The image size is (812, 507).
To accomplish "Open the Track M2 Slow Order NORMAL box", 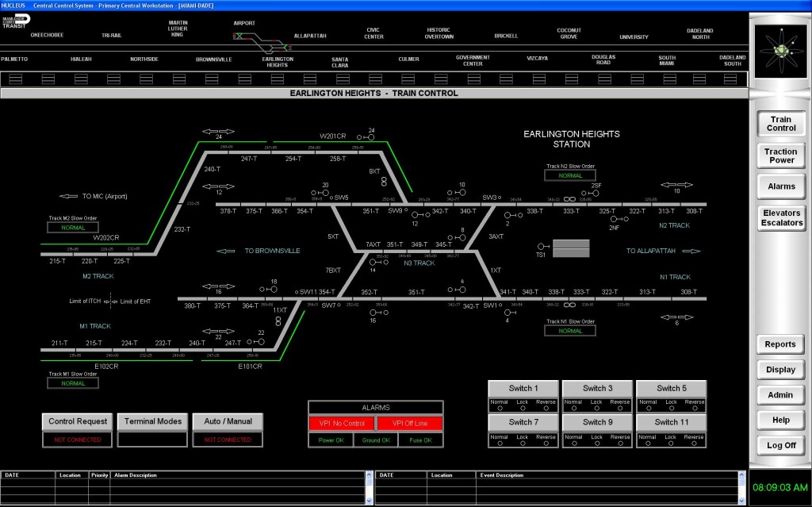I will 73,228.
